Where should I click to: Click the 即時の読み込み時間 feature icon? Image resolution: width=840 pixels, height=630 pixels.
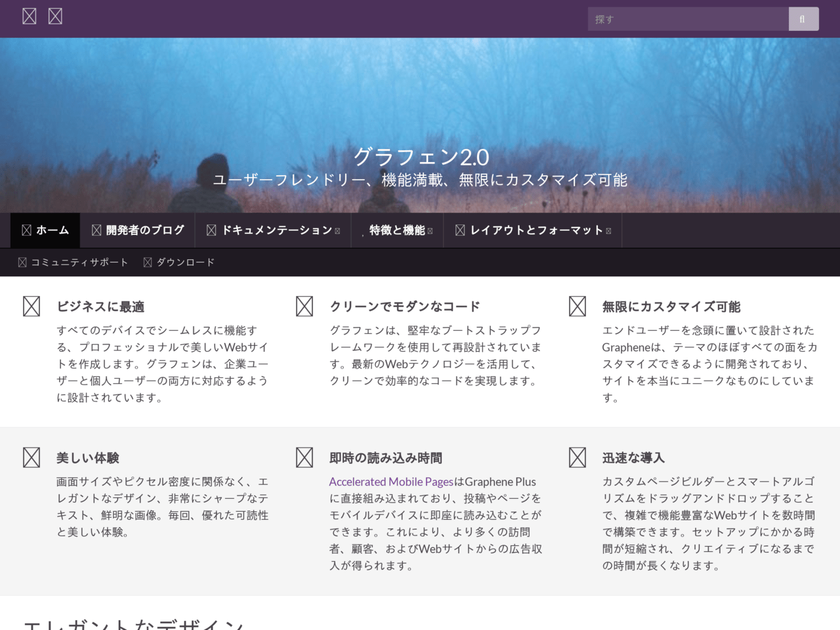[304, 457]
